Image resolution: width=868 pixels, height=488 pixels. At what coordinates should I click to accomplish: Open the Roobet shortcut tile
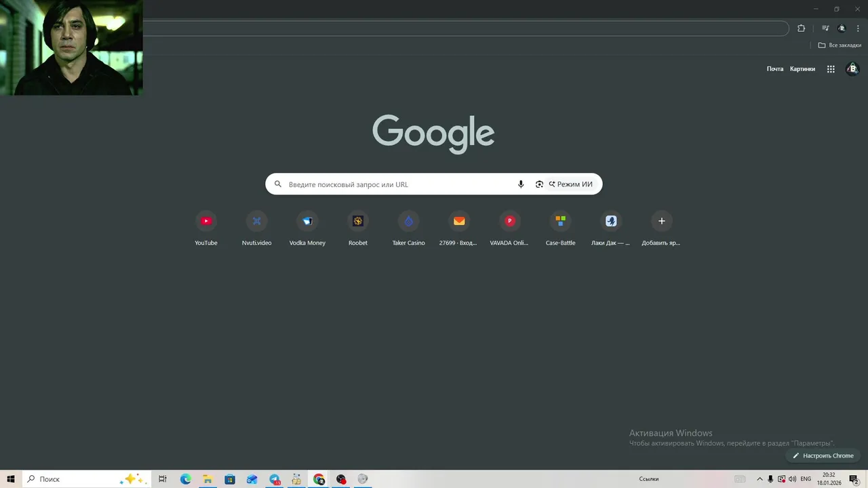[x=358, y=228]
